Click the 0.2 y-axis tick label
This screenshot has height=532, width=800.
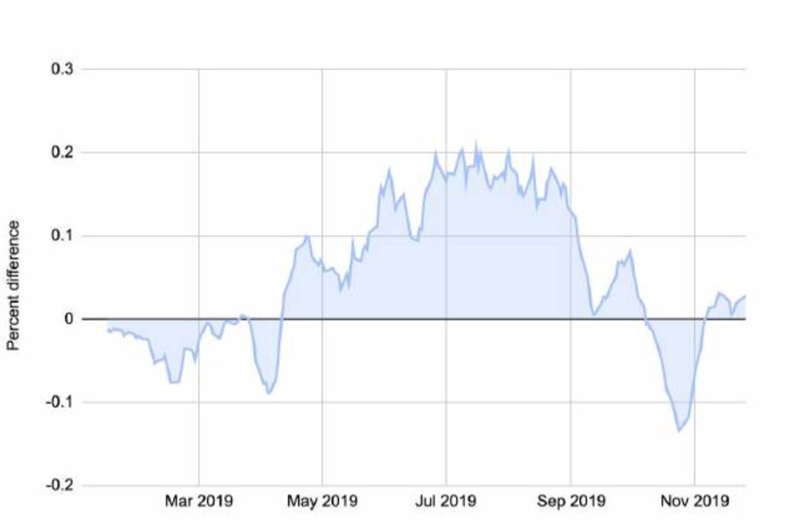(62, 153)
